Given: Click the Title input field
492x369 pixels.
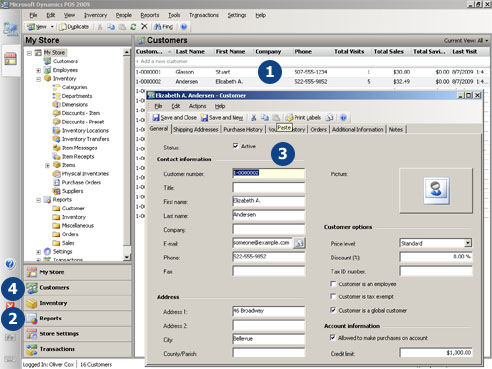Looking at the screenshot, I should coord(269,187).
